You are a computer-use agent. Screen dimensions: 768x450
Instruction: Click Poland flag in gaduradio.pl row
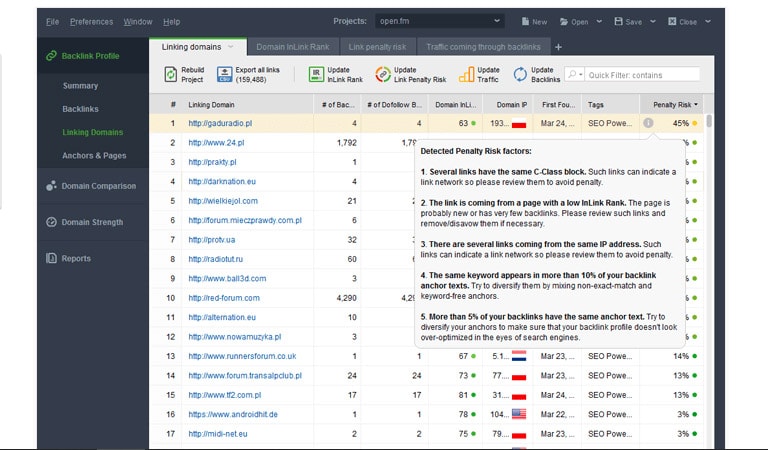(519, 123)
